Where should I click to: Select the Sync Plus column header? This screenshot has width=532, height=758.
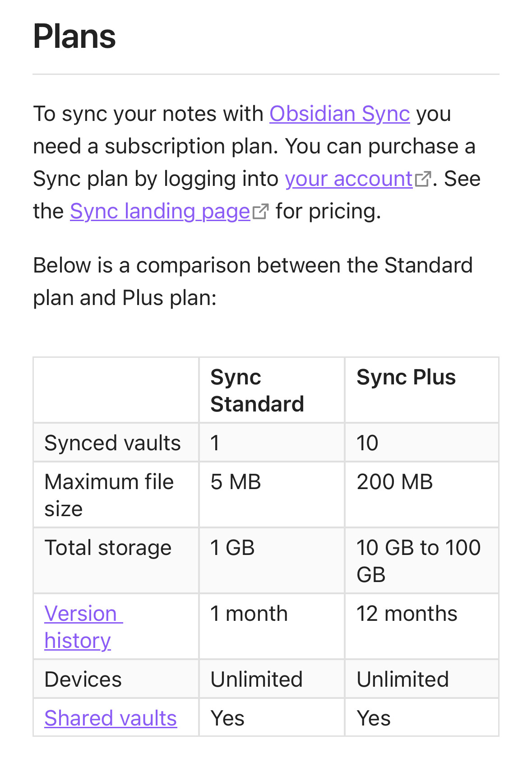(x=421, y=390)
